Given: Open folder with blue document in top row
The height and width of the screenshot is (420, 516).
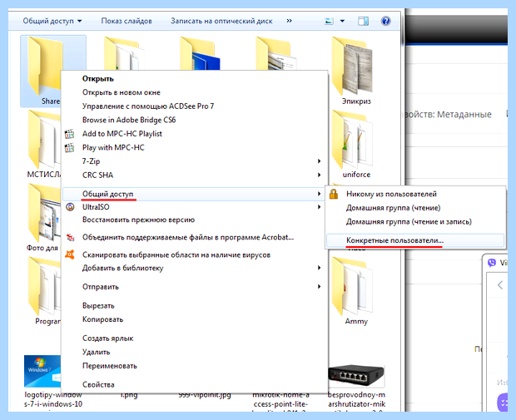Looking at the screenshot, I should tap(200, 53).
